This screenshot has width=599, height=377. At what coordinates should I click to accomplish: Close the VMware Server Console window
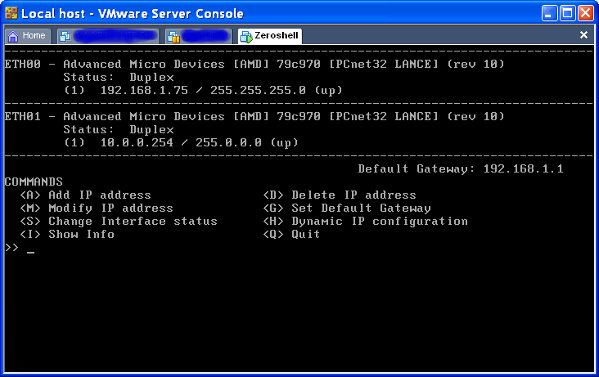click(x=585, y=13)
